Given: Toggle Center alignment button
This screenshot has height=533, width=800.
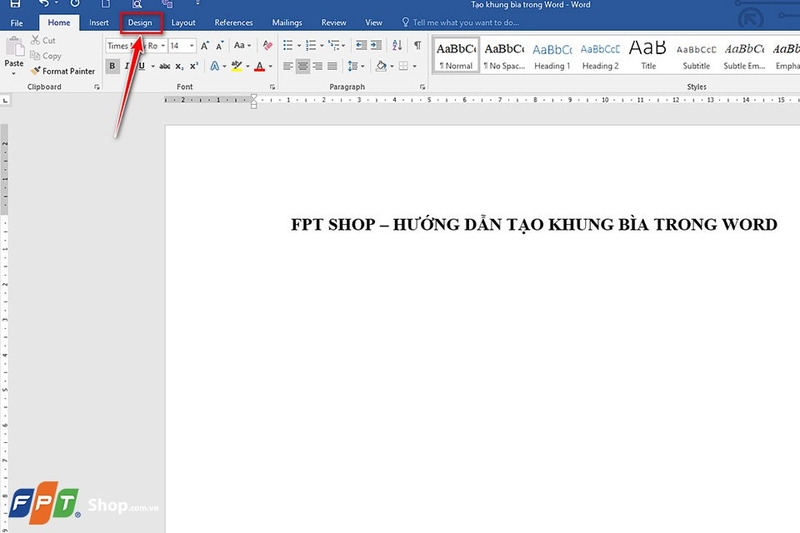Looking at the screenshot, I should point(303,66).
